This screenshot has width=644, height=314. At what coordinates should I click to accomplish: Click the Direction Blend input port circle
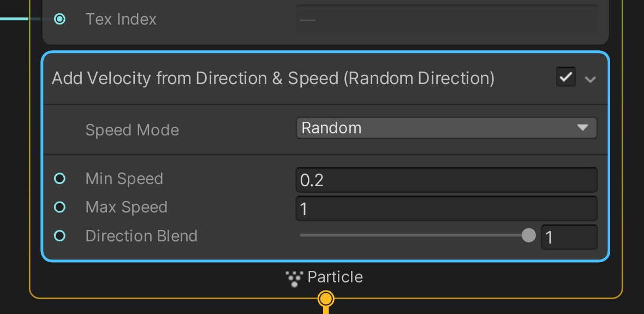60,236
